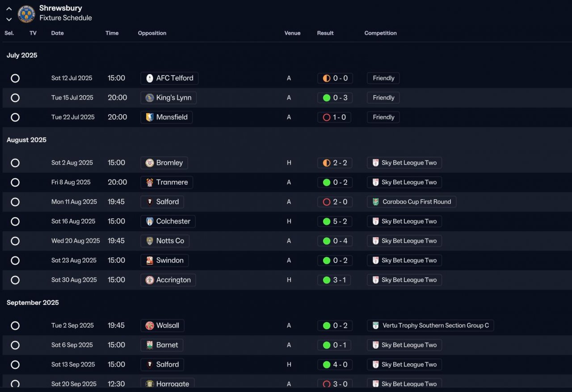Open Friendly tag for King's Lynn match
The image size is (572, 392).
pyautogui.click(x=383, y=98)
